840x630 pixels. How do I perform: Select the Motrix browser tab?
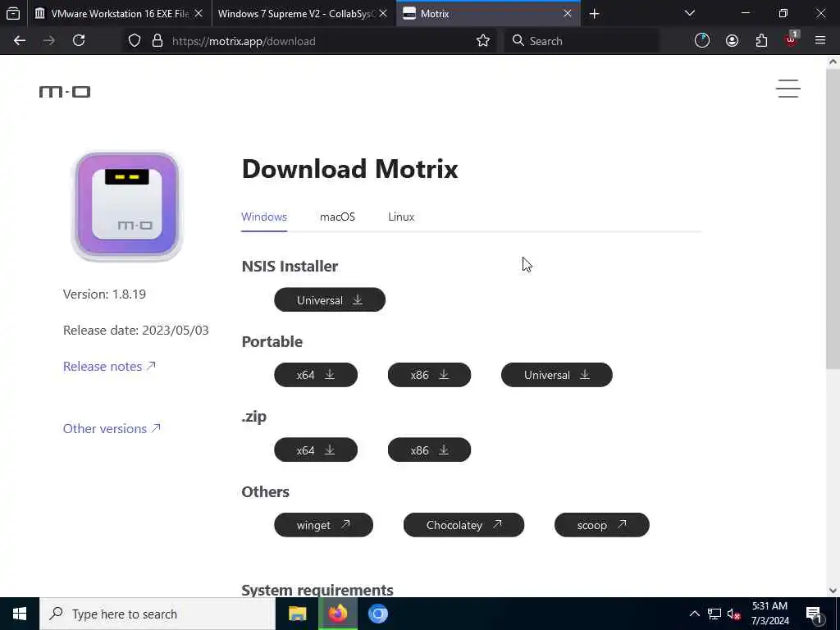(x=488, y=13)
